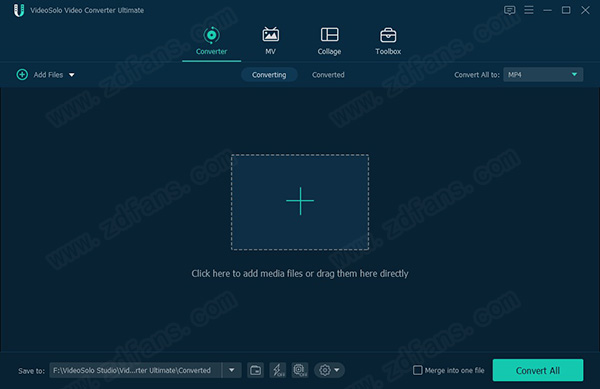The width and height of the screenshot is (600, 389).
Task: Open the Convert All to MP4 dropdown
Action: [543, 75]
